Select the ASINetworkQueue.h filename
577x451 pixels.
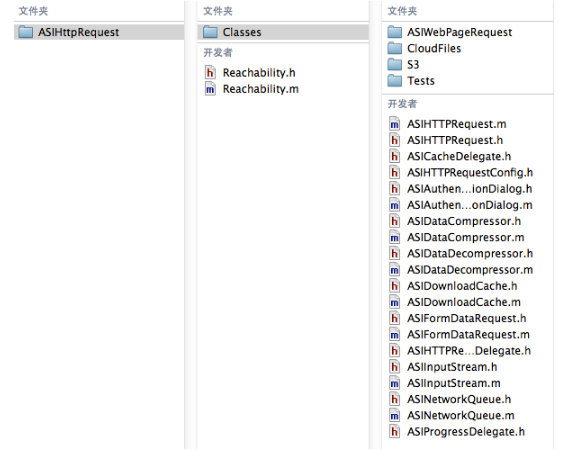coord(459,399)
